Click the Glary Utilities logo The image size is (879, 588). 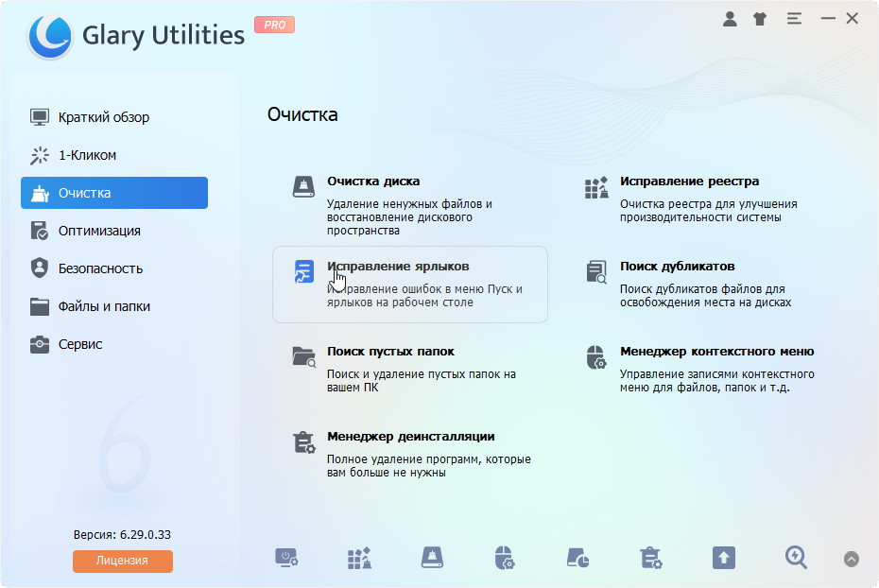point(50,36)
